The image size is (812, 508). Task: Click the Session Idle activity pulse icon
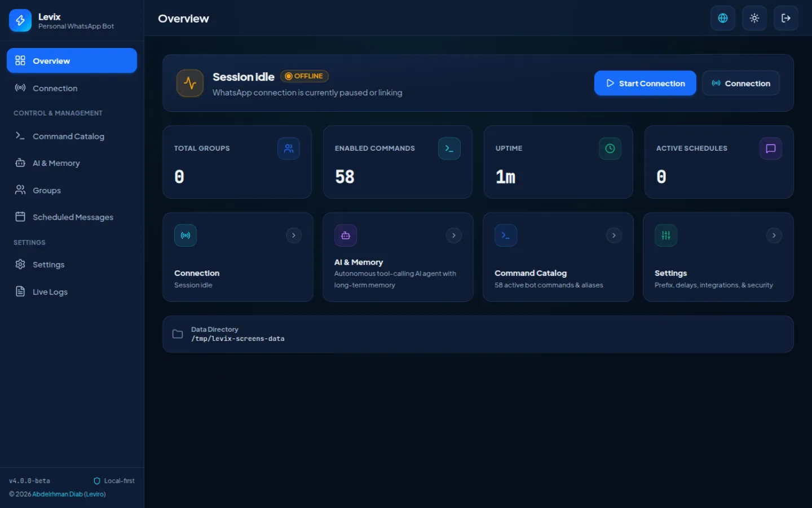tap(190, 83)
